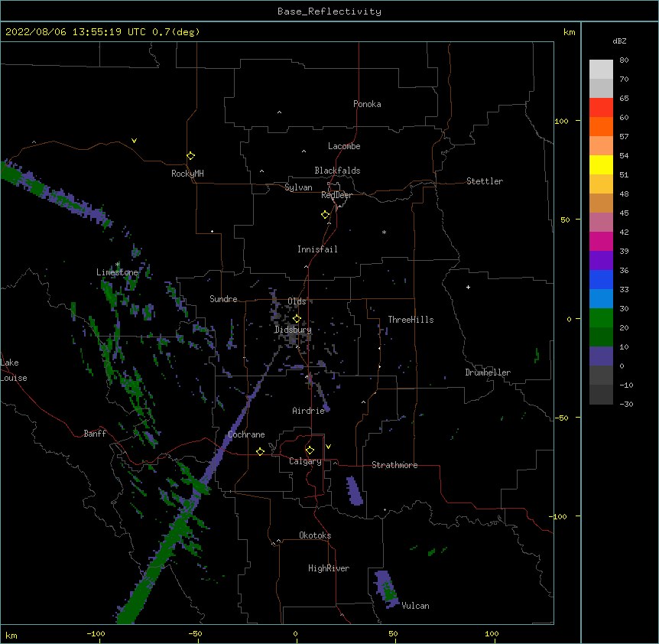The width and height of the screenshot is (659, 644).
Task: Click the yellow v marker northwest of RockyMH
Action: pyautogui.click(x=134, y=141)
